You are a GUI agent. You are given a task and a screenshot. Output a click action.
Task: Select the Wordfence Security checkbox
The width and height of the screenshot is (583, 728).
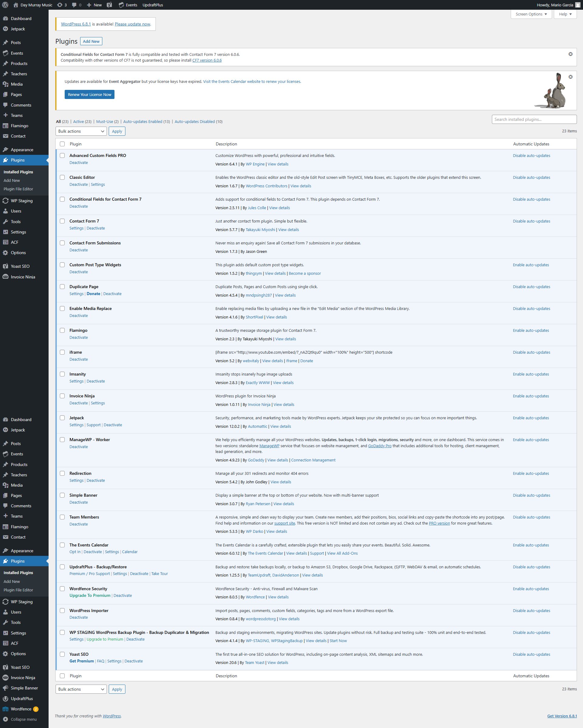62,589
